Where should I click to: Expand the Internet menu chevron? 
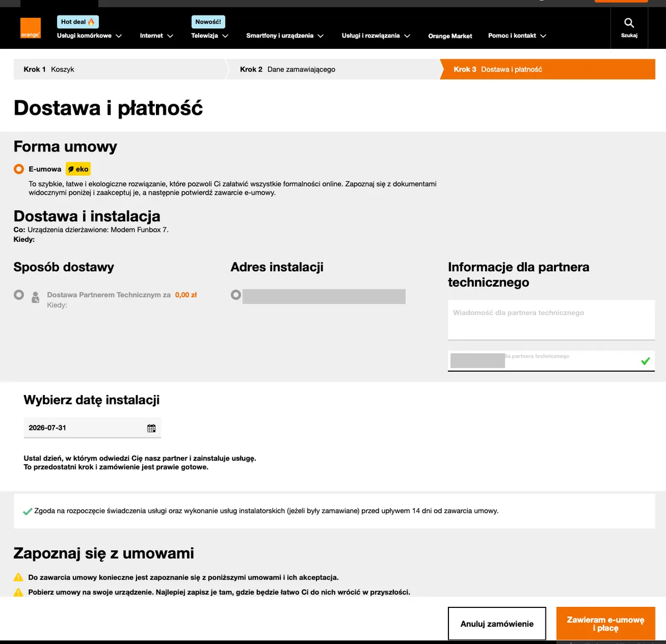[170, 36]
